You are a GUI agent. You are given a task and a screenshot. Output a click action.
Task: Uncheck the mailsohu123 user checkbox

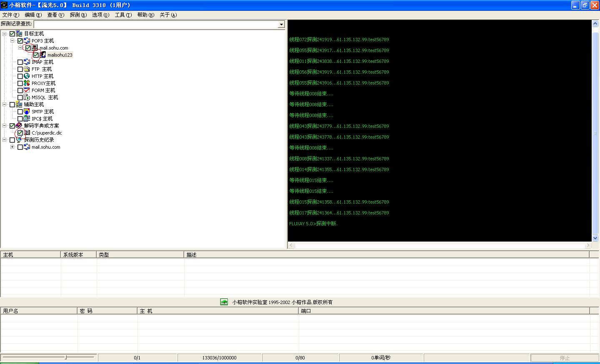coord(36,55)
